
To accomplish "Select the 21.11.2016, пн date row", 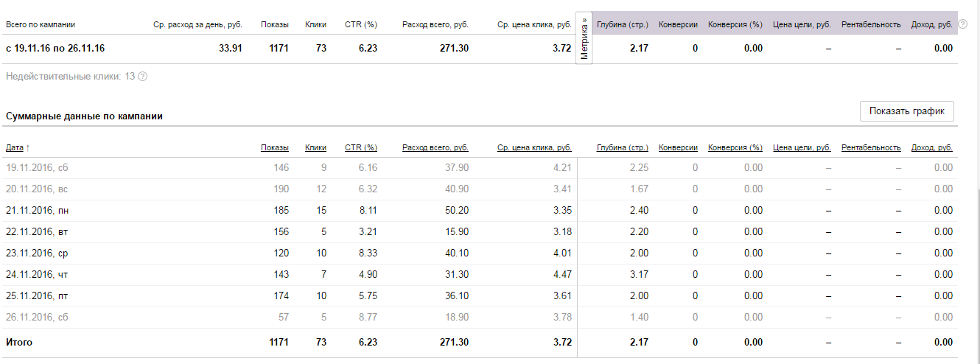I will coord(37,211).
